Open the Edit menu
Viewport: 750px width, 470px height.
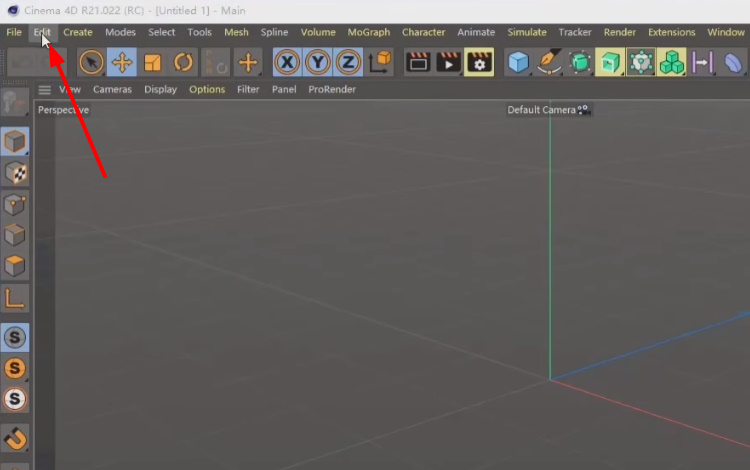pos(42,32)
